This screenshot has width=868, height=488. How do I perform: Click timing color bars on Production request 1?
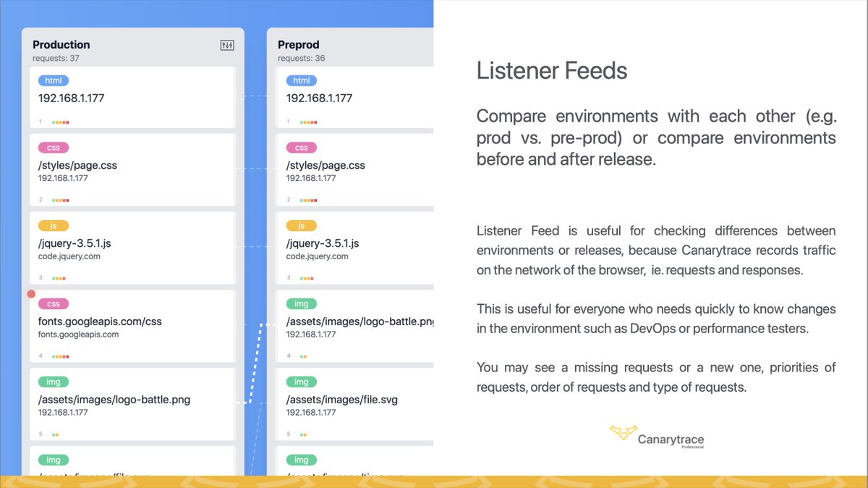61,122
